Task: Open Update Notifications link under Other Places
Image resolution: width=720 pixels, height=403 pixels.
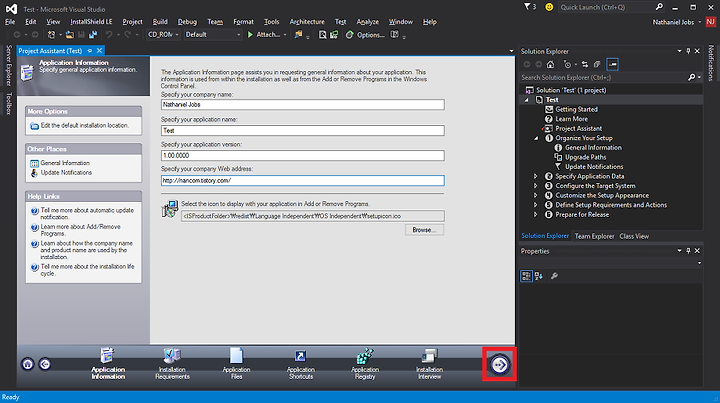Action: (x=66, y=173)
